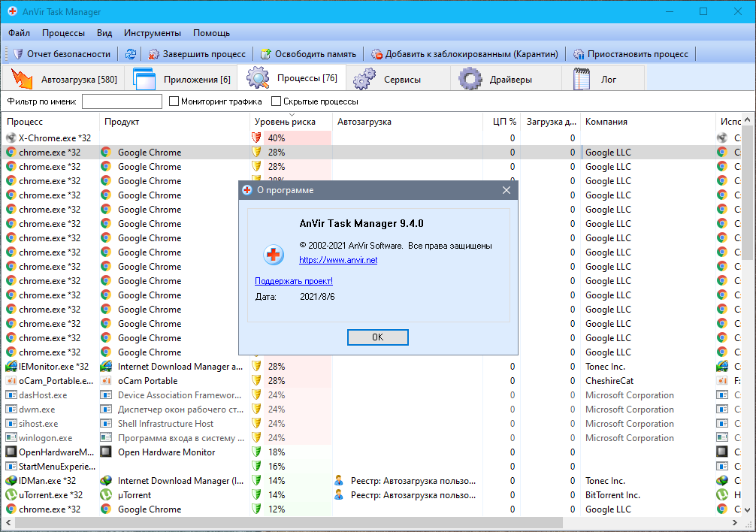
Task: Sort the list by the Процесс column header
Action: click(26, 122)
